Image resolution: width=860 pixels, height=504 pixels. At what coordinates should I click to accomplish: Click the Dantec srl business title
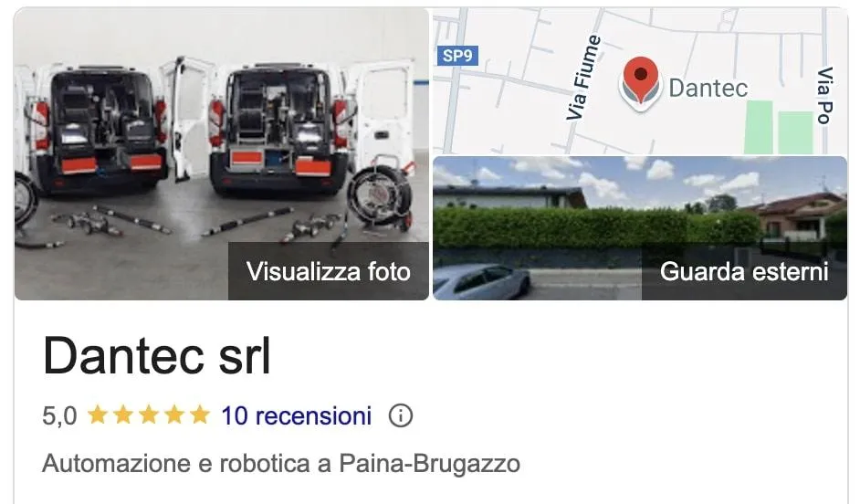[157, 356]
